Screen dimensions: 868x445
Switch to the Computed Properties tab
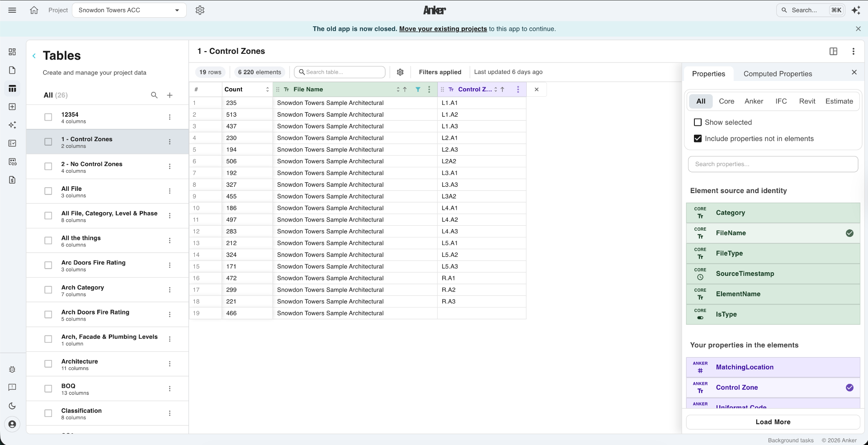tap(778, 74)
